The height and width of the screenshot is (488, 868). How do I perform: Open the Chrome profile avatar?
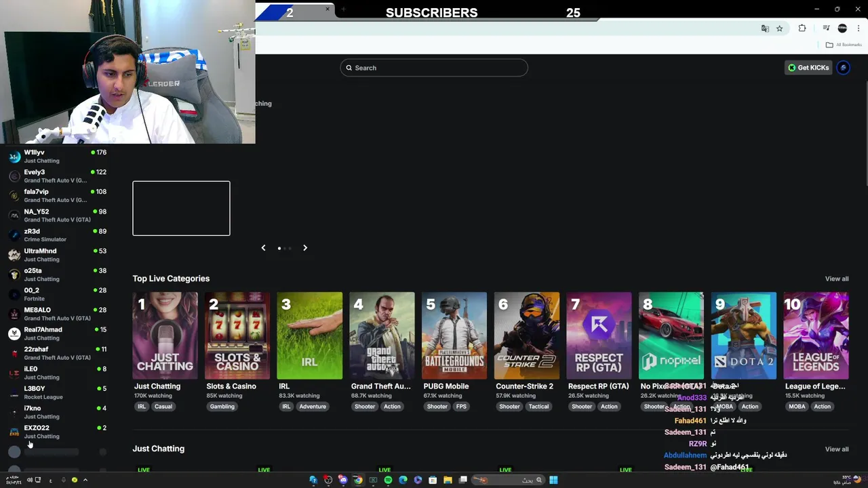pos(842,28)
